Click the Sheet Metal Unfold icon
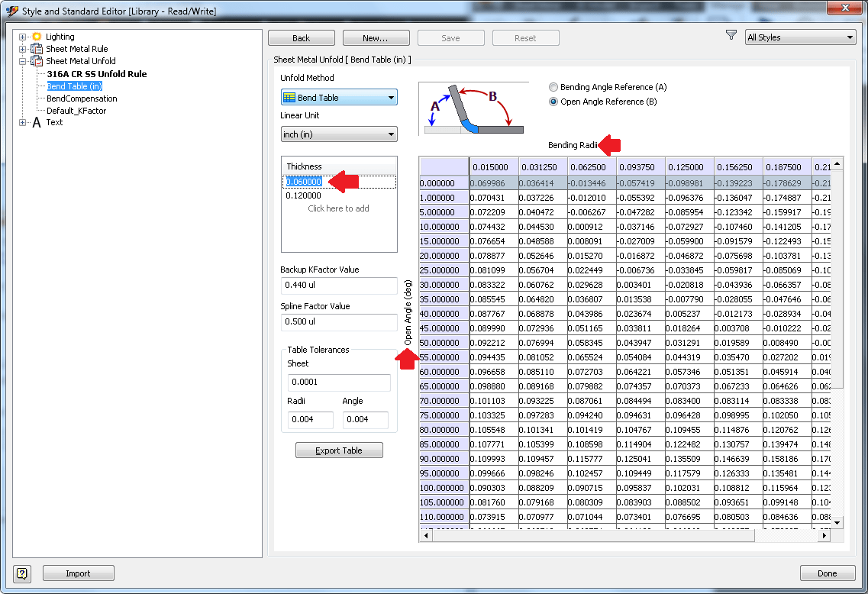The height and width of the screenshot is (594, 868). click(37, 61)
